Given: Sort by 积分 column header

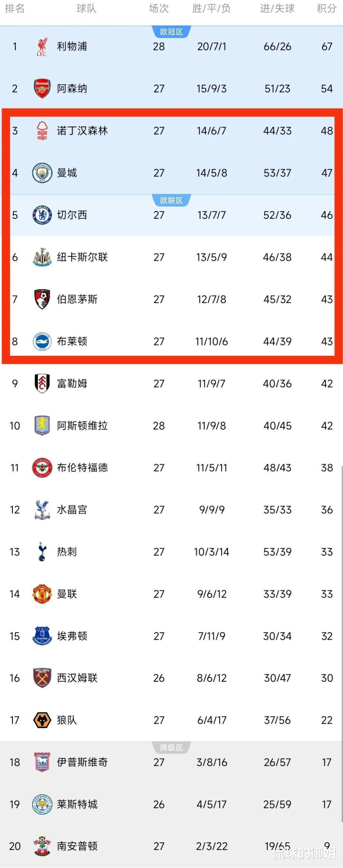Looking at the screenshot, I should (327, 9).
